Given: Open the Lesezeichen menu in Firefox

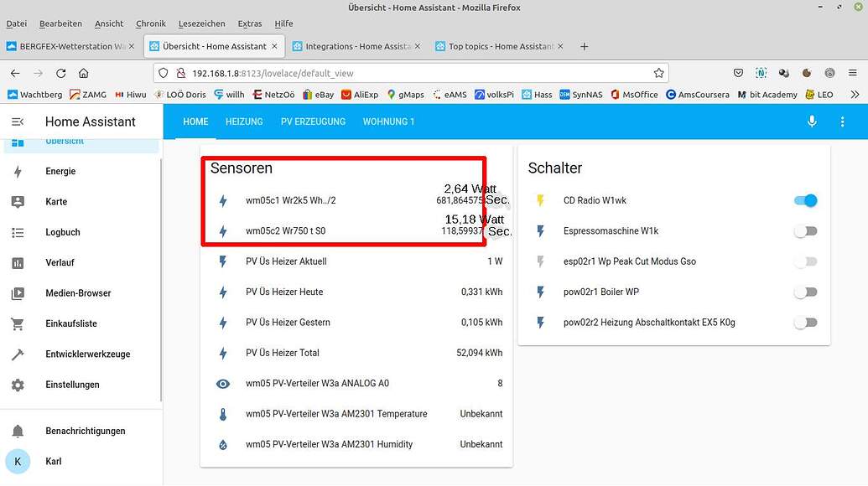Looking at the screenshot, I should pos(202,23).
